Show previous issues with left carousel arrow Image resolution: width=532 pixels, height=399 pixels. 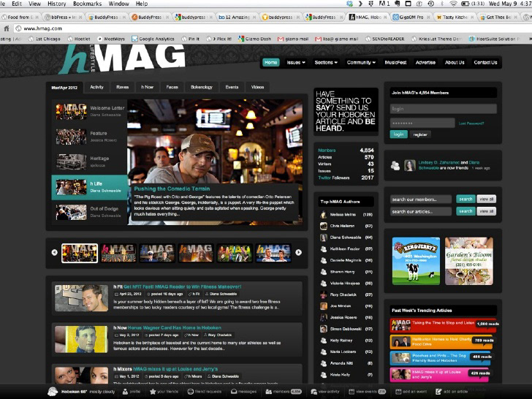point(54,252)
